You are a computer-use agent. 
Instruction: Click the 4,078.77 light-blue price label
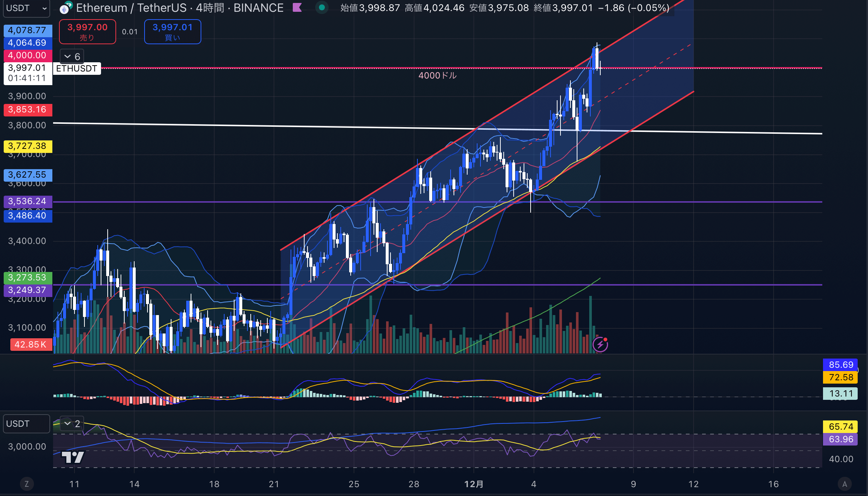[x=28, y=30]
